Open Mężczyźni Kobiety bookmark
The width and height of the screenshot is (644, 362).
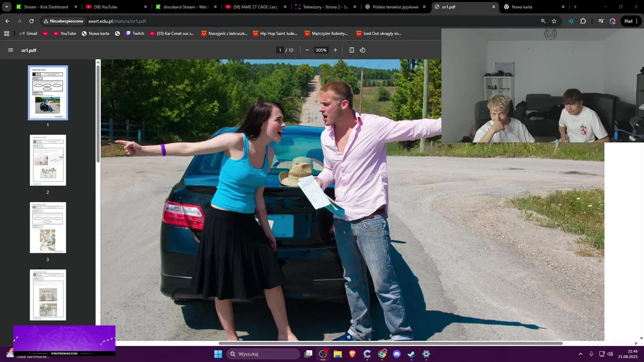(326, 34)
